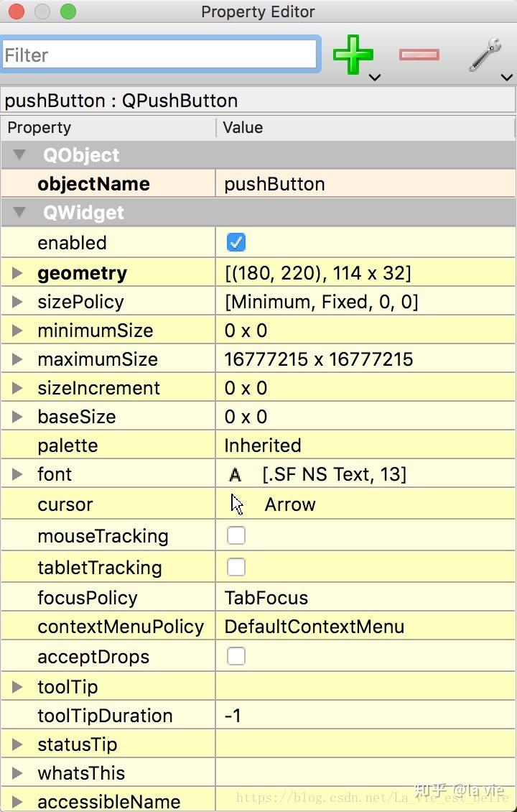Open the dropdown arrow under the plus button
This screenshot has width=517, height=812.
coord(374,78)
